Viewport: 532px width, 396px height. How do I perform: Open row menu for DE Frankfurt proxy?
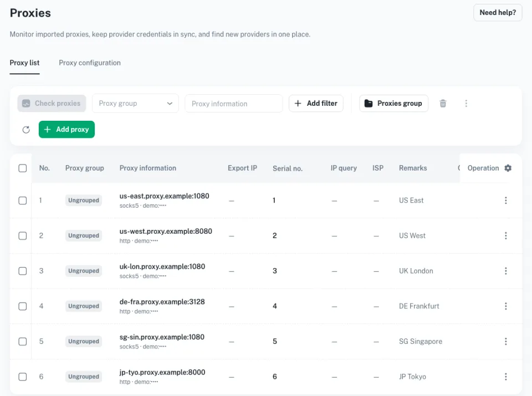coord(506,306)
